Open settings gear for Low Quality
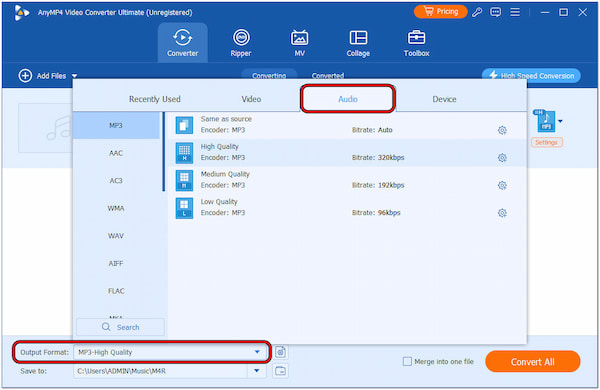Viewport: 600px width, 390px height. click(x=502, y=213)
